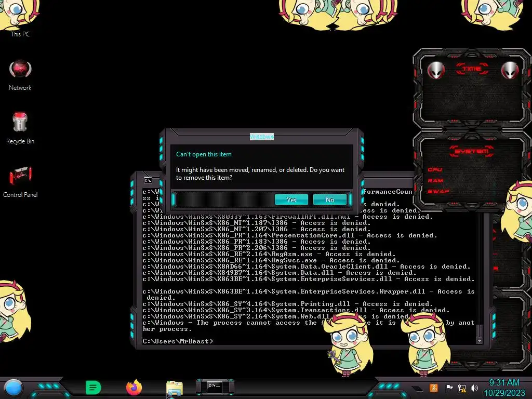Open File Explorer from the taskbar
The image size is (532, 399).
[175, 388]
